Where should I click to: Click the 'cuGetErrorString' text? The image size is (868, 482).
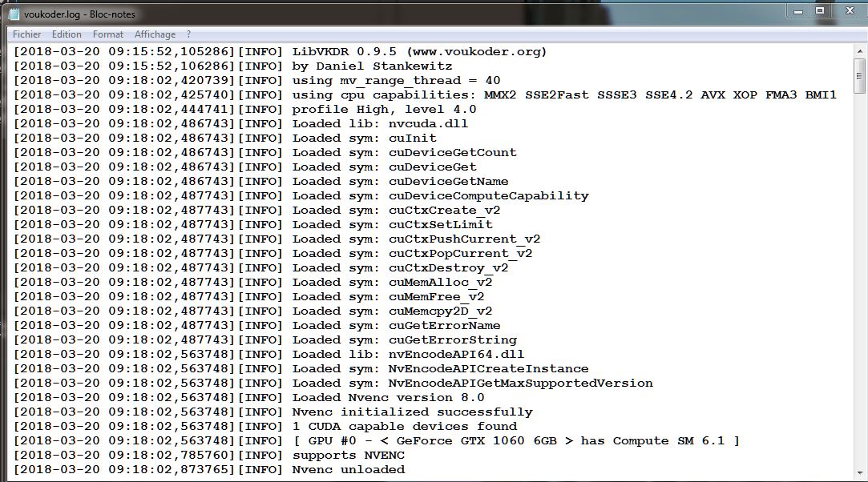(452, 339)
